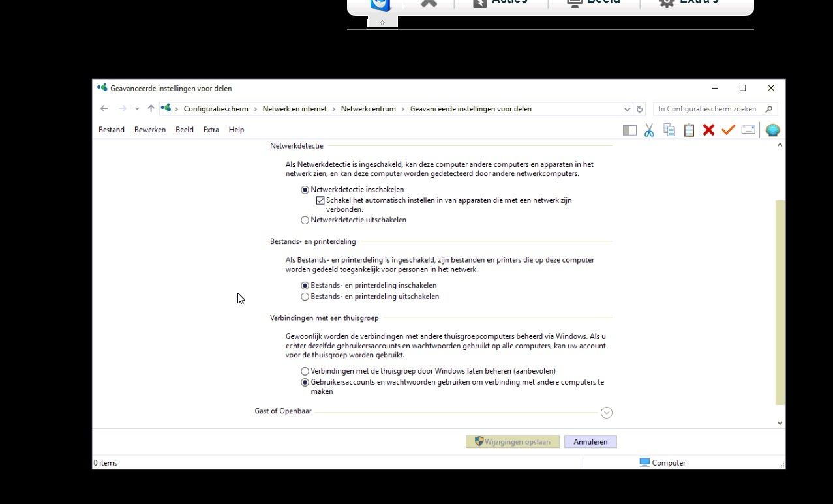Click Geavanceerde instellingen voor delen breadcrumb
Screen dimensions: 833x504
tap(471, 109)
